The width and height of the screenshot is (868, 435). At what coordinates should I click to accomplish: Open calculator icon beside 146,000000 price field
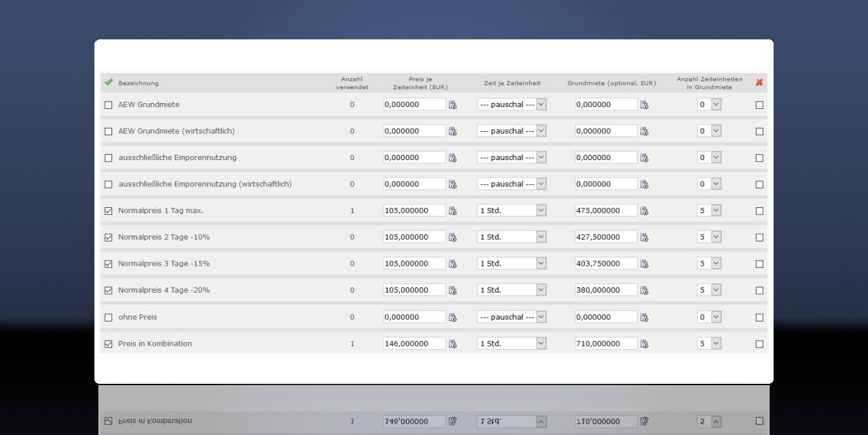[452, 344]
